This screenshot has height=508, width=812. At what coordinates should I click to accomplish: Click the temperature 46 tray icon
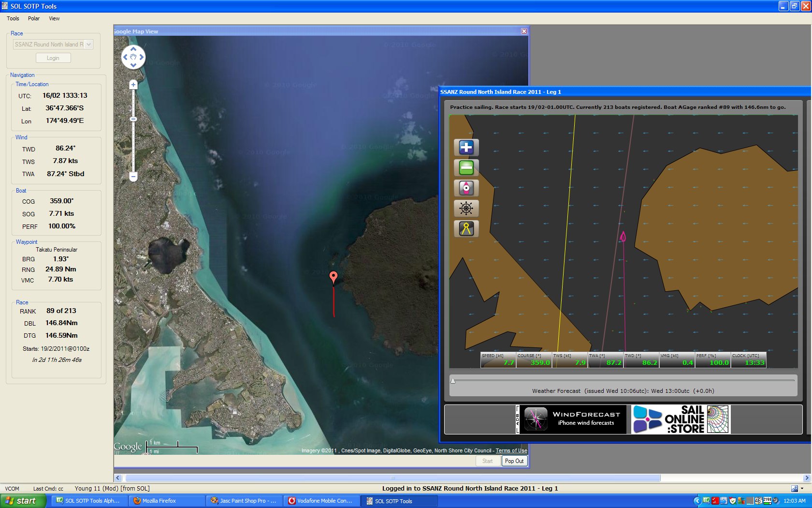(x=758, y=501)
